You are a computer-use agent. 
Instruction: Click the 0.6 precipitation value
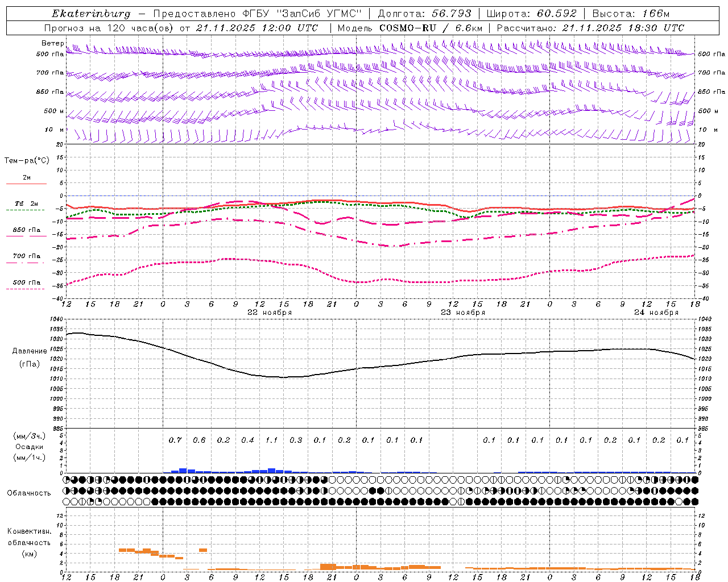pos(199,440)
